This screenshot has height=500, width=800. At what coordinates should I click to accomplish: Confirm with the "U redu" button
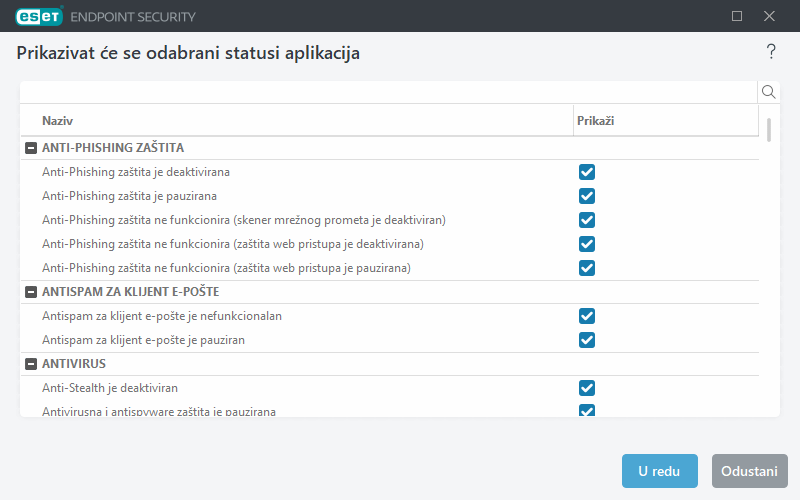pyautogui.click(x=660, y=471)
